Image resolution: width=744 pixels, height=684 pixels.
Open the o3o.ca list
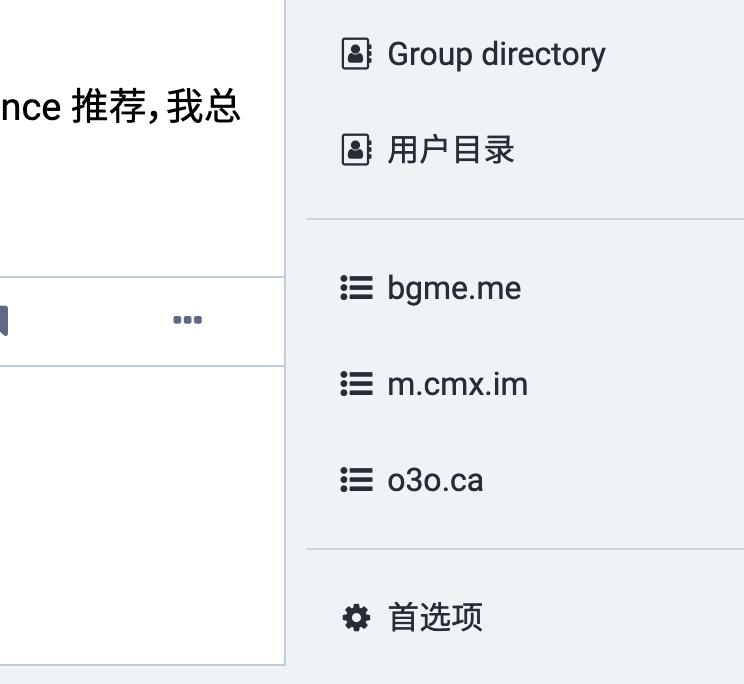click(x=435, y=480)
